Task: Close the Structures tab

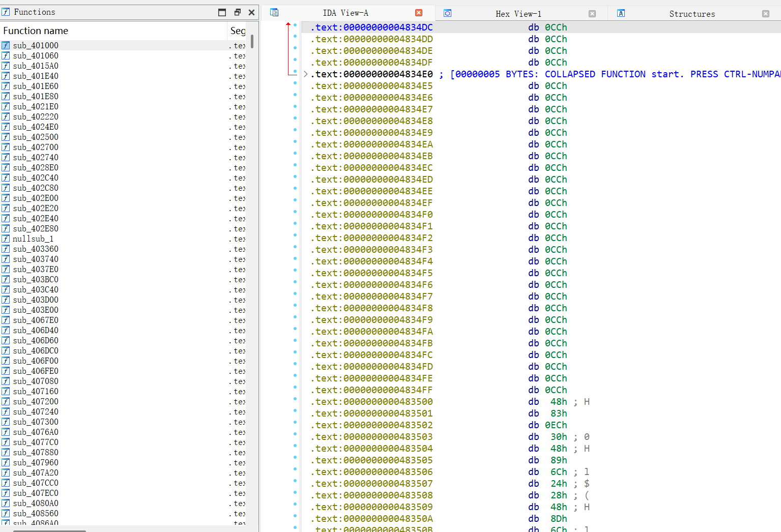Action: 766,14
